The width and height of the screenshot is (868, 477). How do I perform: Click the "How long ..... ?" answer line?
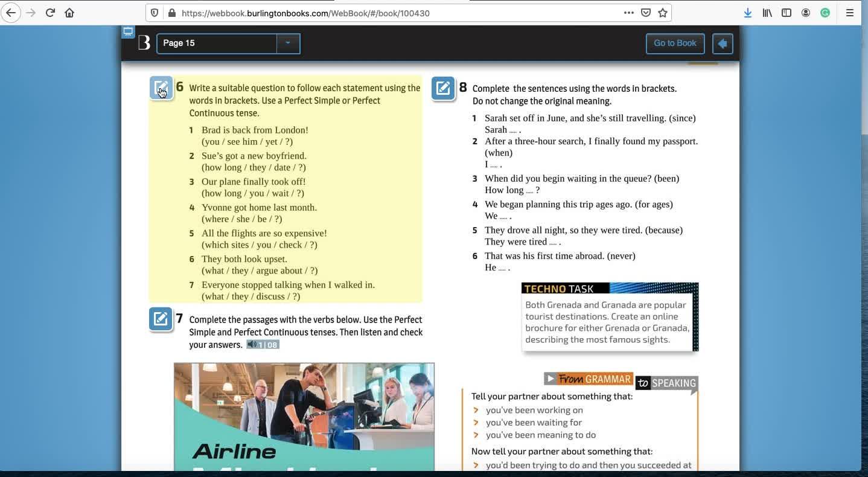512,190
